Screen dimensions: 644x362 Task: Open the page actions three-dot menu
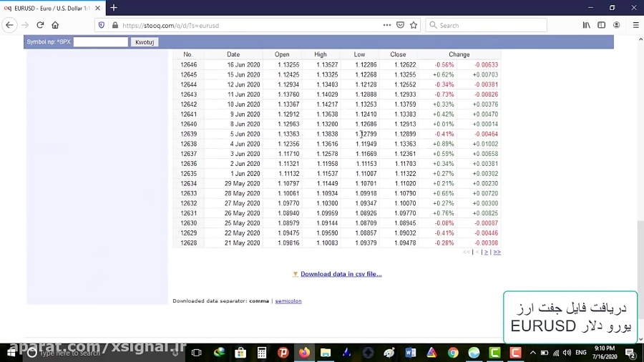click(387, 25)
